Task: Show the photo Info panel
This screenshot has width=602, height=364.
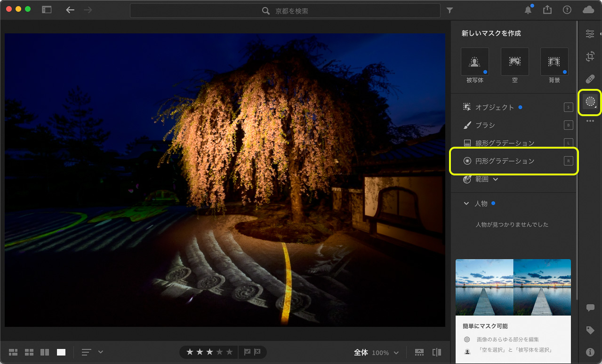Action: [590, 352]
